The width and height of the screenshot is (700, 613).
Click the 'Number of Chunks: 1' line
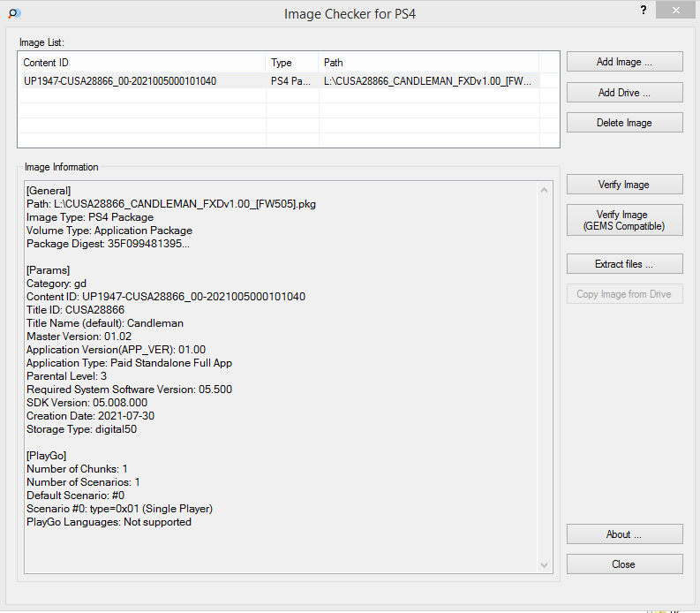pyautogui.click(x=77, y=469)
